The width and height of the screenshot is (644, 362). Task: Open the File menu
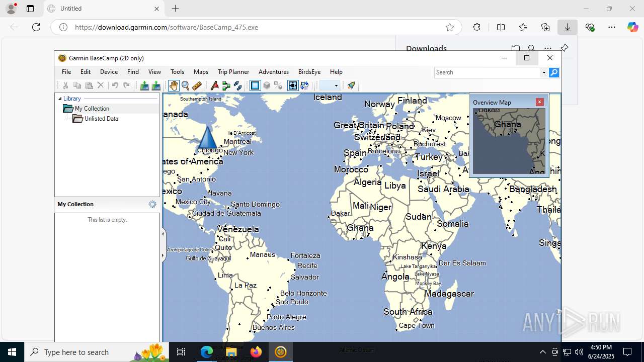point(66,72)
